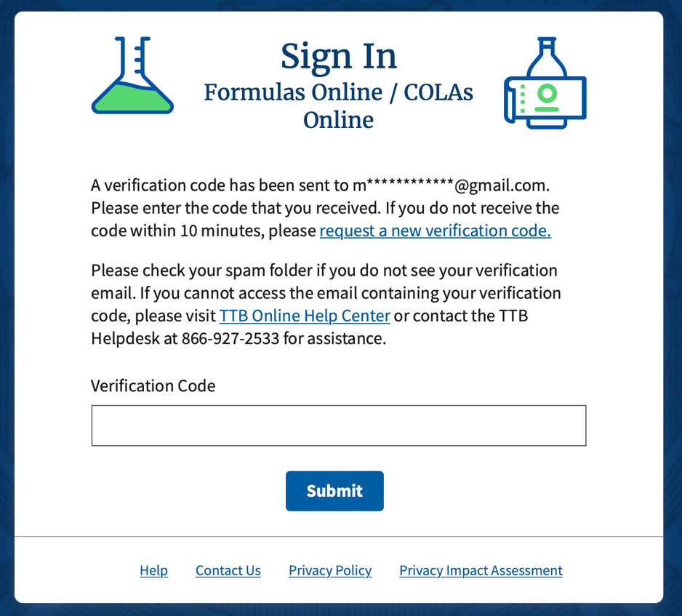View the Privacy Policy
The height and width of the screenshot is (616, 682).
point(330,571)
